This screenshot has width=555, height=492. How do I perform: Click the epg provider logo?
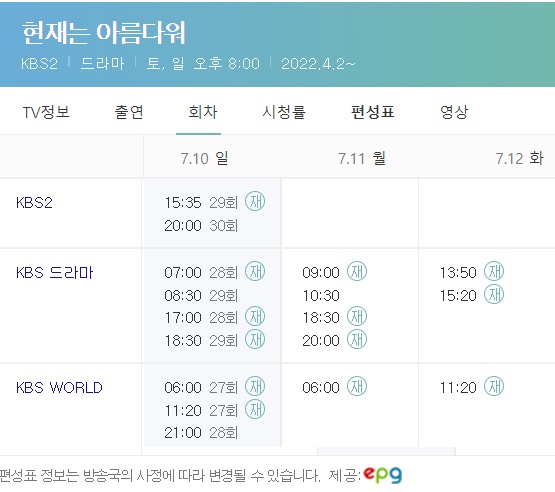383,474
